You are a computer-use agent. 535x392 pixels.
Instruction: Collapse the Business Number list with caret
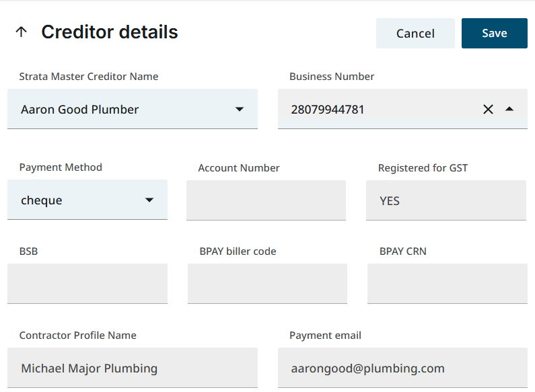pyautogui.click(x=509, y=109)
